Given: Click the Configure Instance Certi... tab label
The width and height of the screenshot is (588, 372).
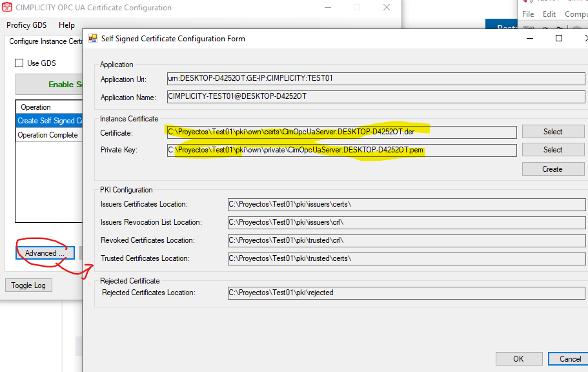Looking at the screenshot, I should pyautogui.click(x=45, y=41).
